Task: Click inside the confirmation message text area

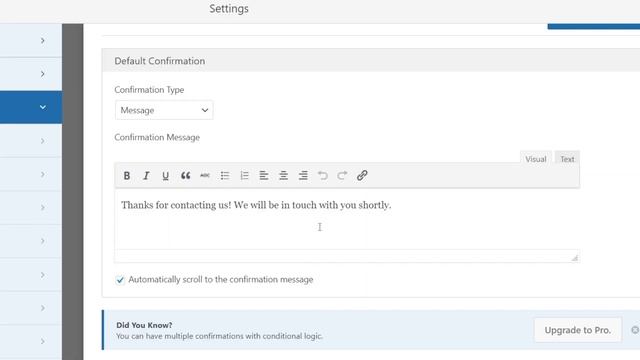Action: pyautogui.click(x=347, y=219)
